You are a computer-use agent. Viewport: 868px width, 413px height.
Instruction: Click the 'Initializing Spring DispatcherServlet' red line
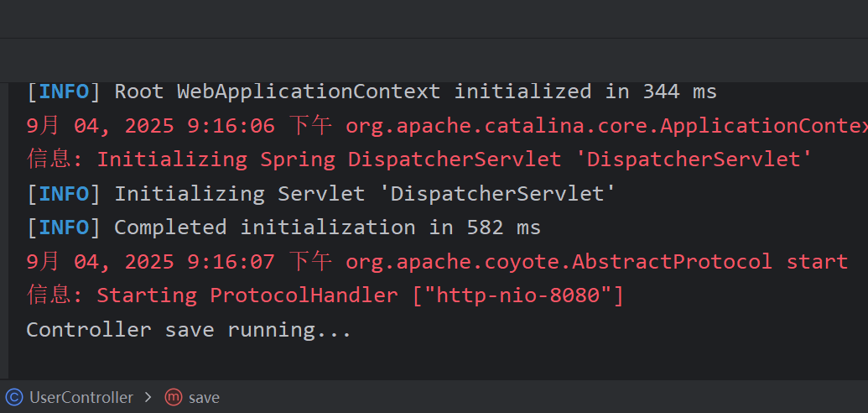(x=419, y=159)
